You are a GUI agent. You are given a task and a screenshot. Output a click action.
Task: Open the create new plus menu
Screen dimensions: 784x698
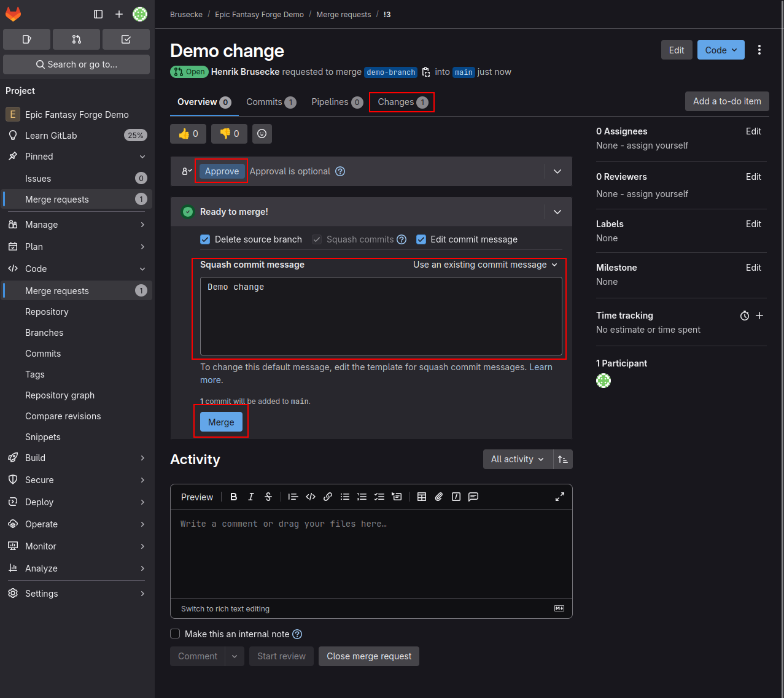119,14
